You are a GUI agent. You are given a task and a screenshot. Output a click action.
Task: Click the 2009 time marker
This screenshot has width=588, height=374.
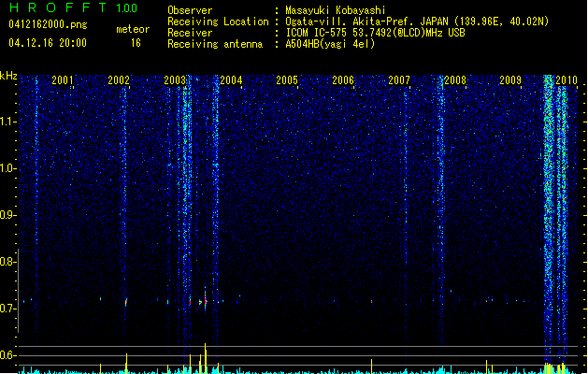tap(510, 79)
